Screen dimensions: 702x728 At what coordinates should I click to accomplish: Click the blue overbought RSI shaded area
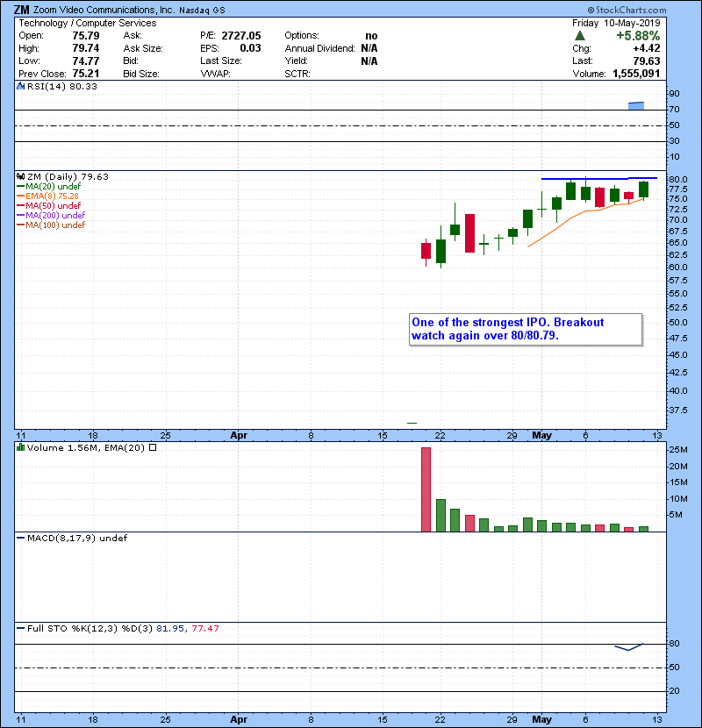click(x=636, y=106)
